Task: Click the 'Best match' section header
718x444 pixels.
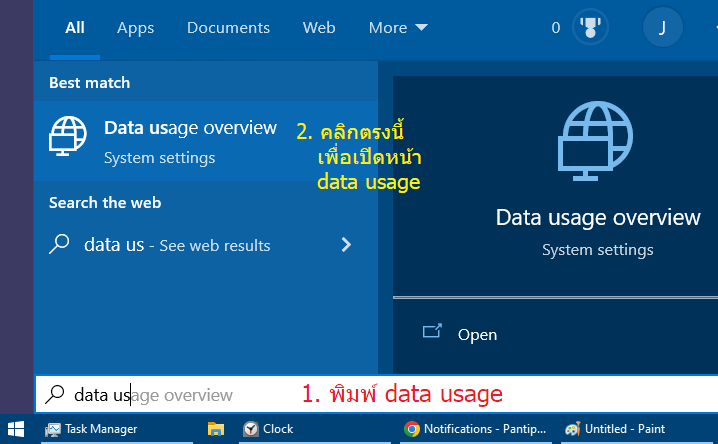Action: [x=90, y=83]
